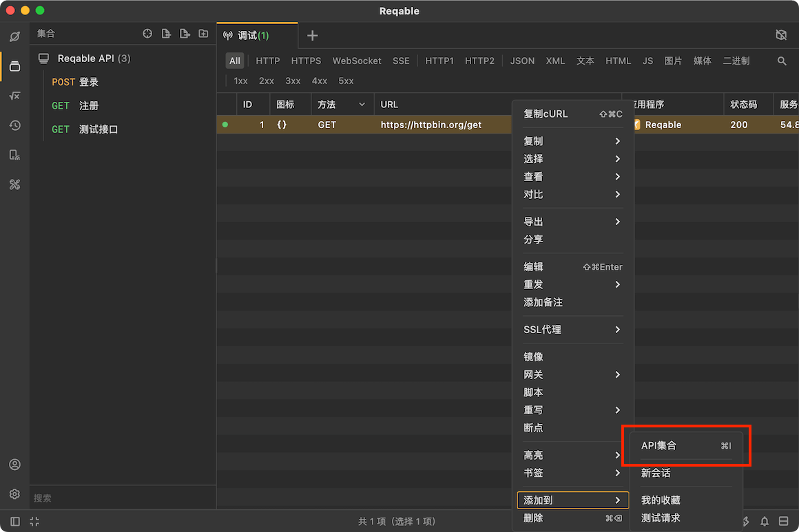Expand the 导出 submenu
Viewport: 799px width, 532px height.
tap(572, 222)
